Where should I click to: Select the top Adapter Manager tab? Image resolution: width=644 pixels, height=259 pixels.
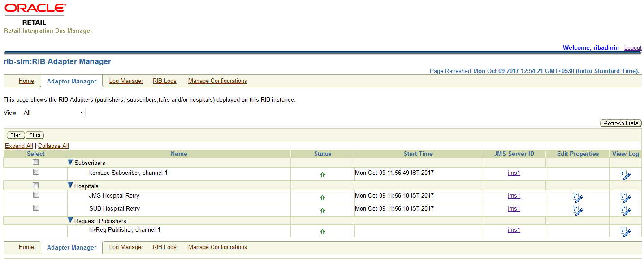(x=72, y=81)
